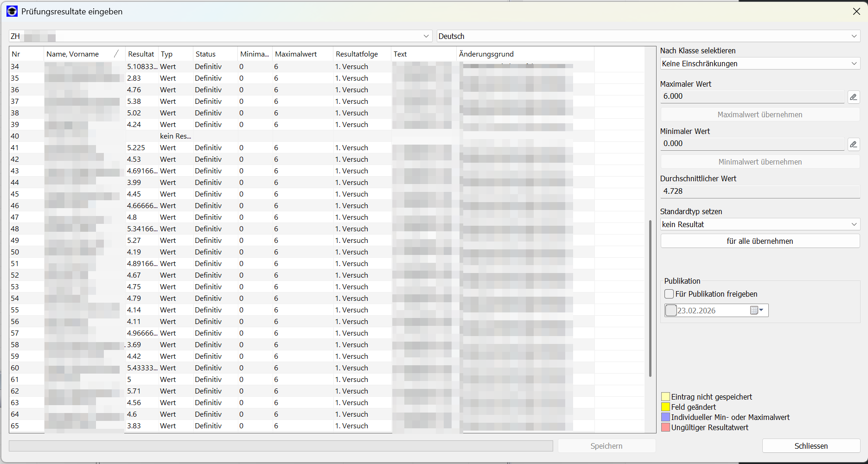Click the Maximaler Wert input field showing 6.000
This screenshot has height=464, width=868.
pyautogui.click(x=752, y=96)
